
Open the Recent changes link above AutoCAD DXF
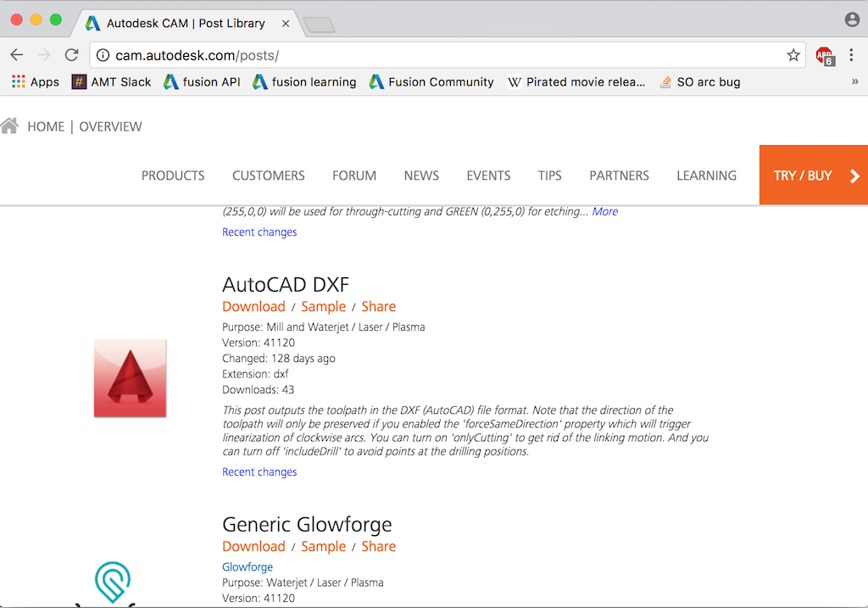[x=259, y=232]
